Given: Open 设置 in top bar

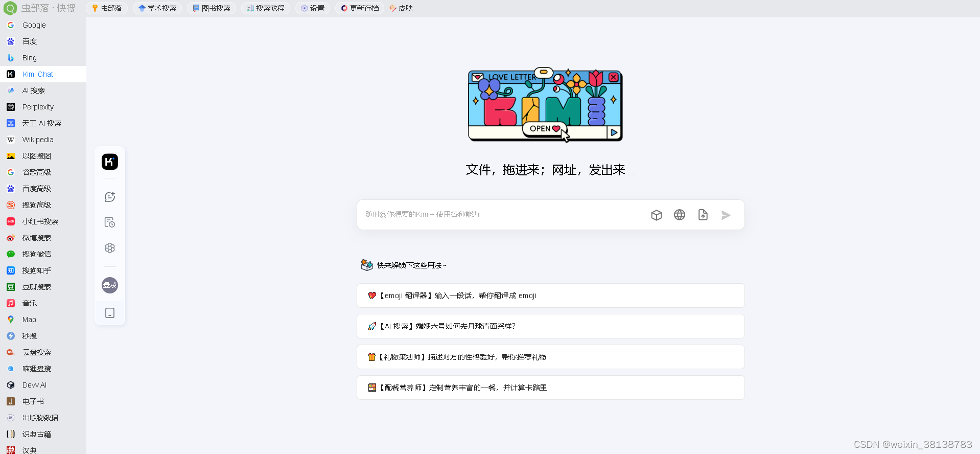Looking at the screenshot, I should coord(313,8).
